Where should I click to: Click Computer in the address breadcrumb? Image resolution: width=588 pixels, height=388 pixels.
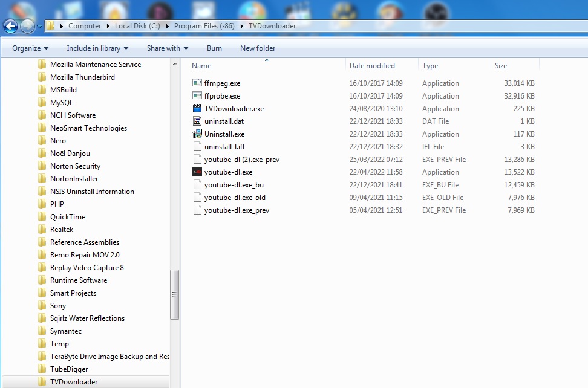[x=85, y=26]
